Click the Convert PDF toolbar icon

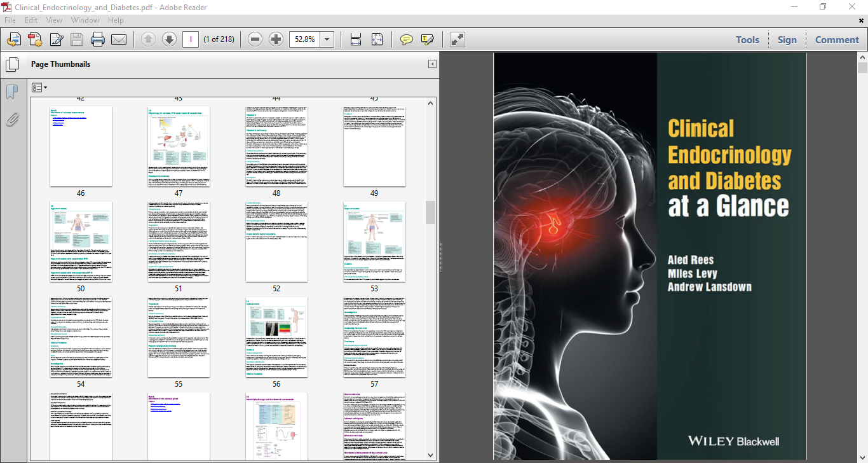[x=35, y=39]
